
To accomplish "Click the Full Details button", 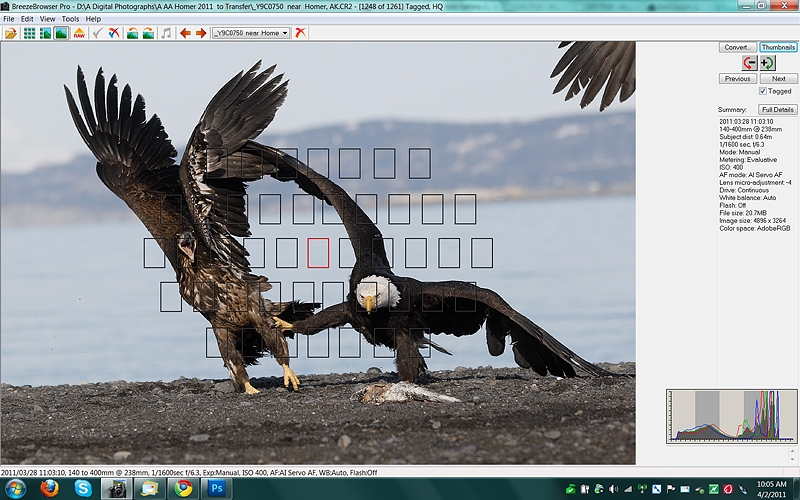I will pos(778,110).
